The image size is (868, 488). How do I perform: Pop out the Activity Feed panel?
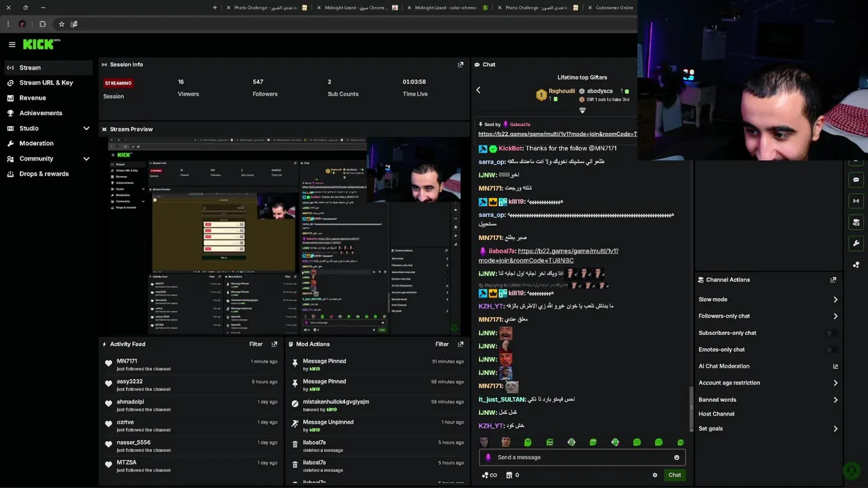pos(274,344)
